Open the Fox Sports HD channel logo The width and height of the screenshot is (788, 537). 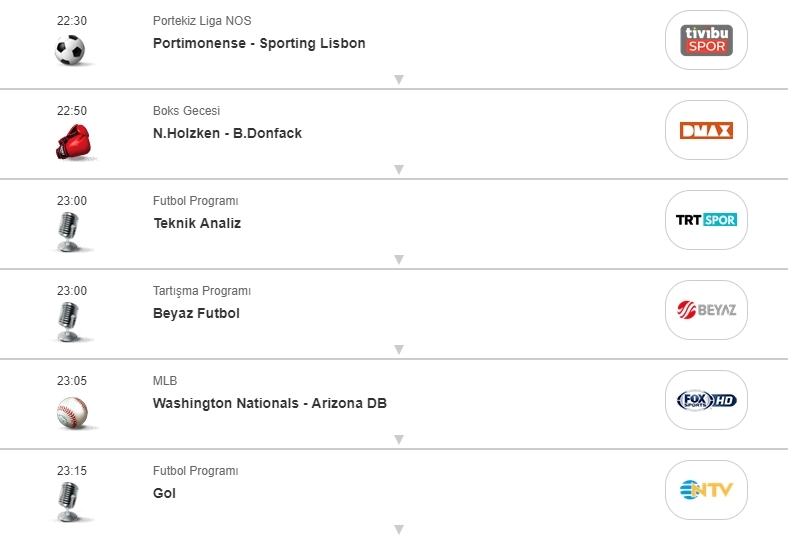point(706,400)
